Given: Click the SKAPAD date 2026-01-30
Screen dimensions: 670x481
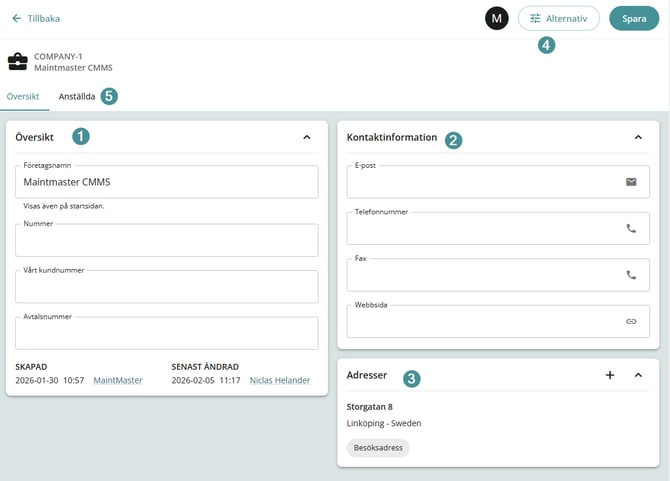Looking at the screenshot, I should [x=37, y=380].
